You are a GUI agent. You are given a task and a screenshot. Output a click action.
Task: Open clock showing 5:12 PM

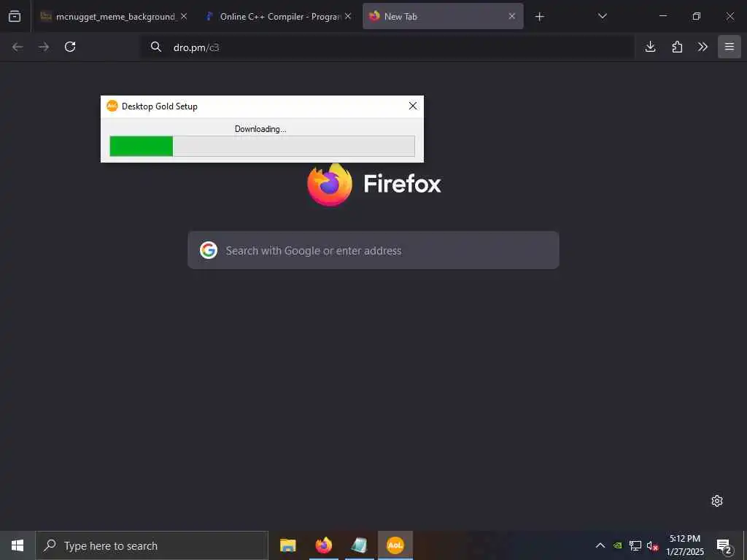tap(684, 545)
